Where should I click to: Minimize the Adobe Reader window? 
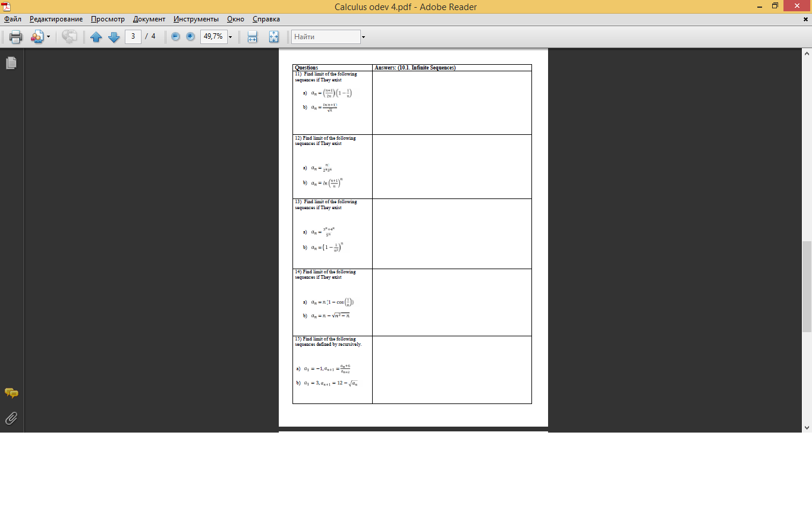(761, 6)
